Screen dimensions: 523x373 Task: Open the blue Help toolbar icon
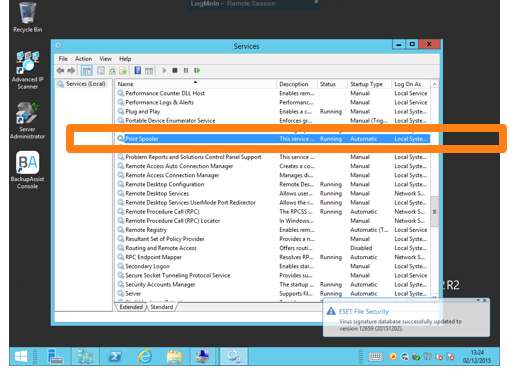[138, 70]
